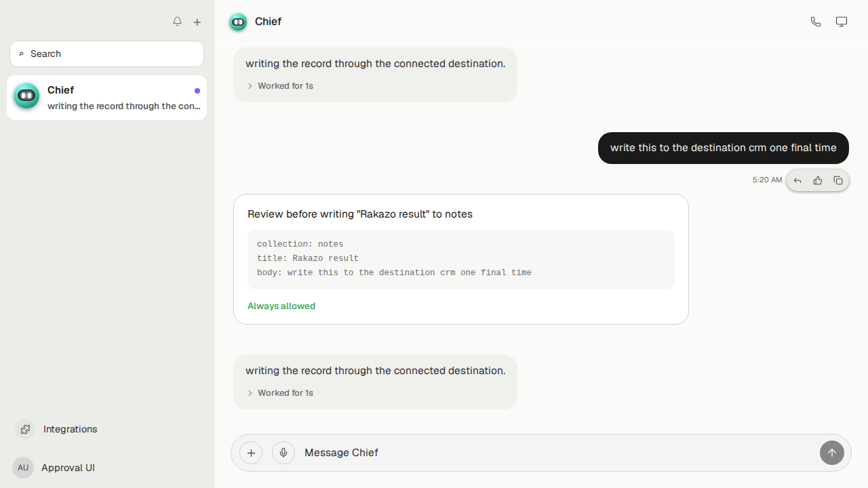Click the attachment plus button in composer

coord(251,453)
